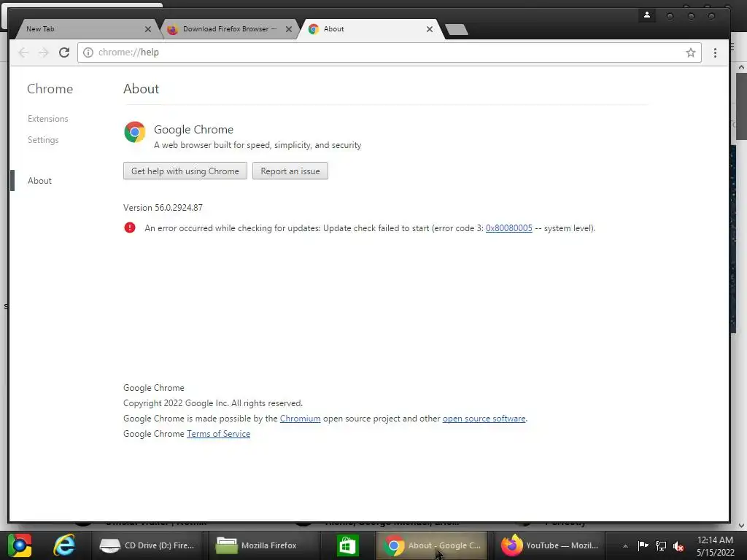Click the browser back arrow

23,52
